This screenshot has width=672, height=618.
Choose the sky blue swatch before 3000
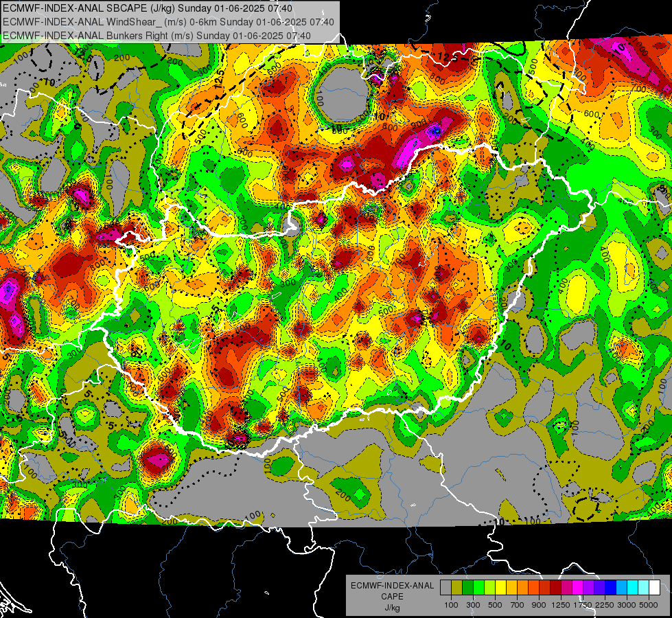click(622, 587)
